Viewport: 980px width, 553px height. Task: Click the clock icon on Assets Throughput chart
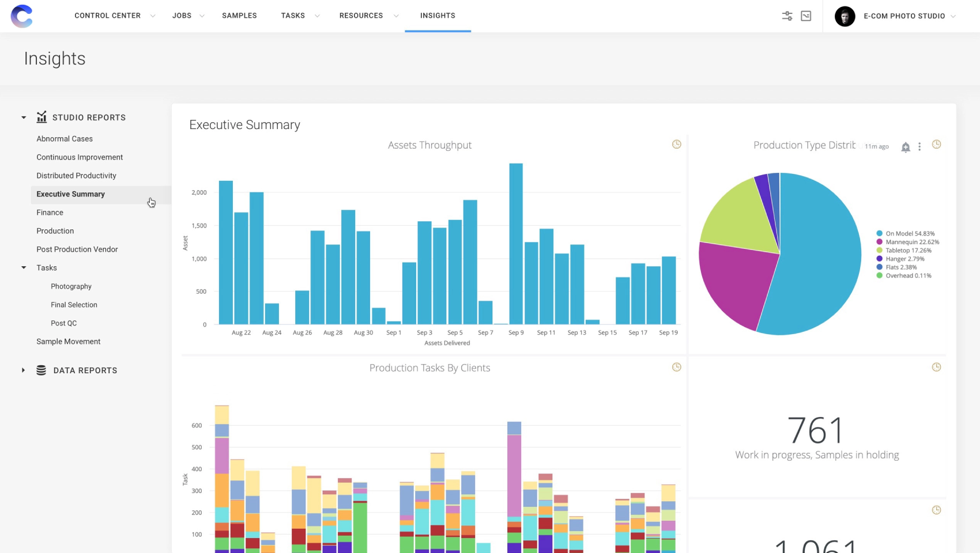(x=676, y=144)
